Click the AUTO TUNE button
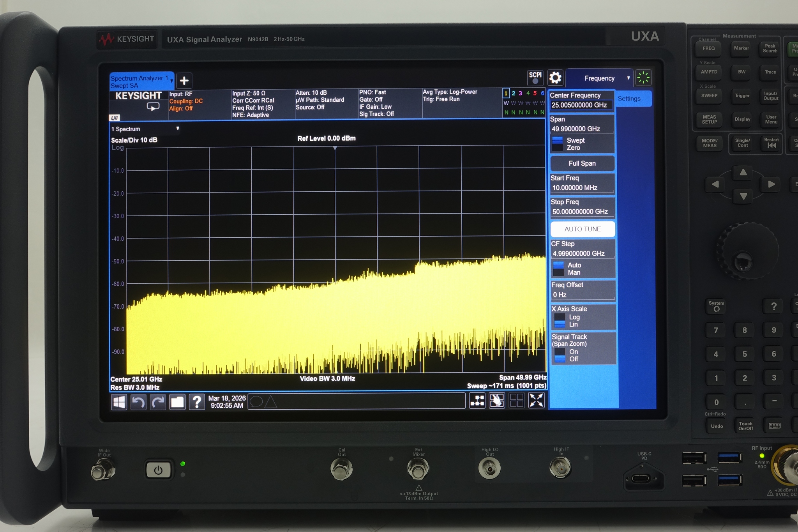This screenshot has height=532, width=798. (x=583, y=229)
